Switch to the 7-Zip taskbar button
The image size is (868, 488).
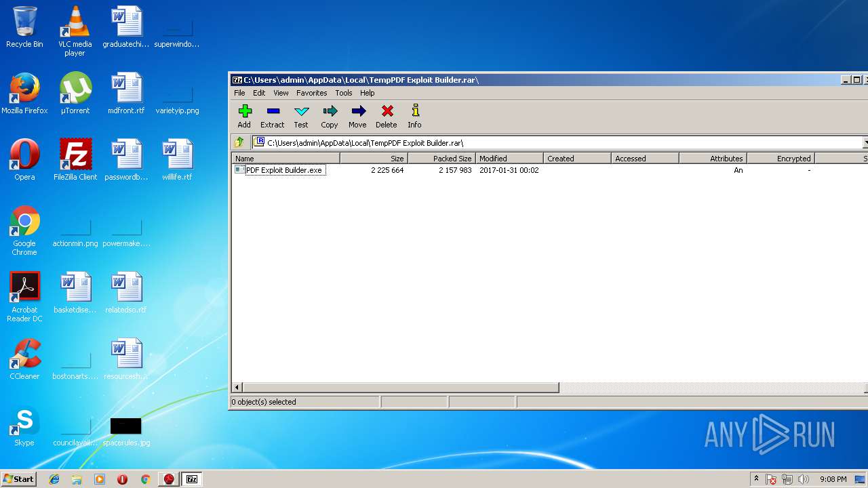[x=192, y=479]
